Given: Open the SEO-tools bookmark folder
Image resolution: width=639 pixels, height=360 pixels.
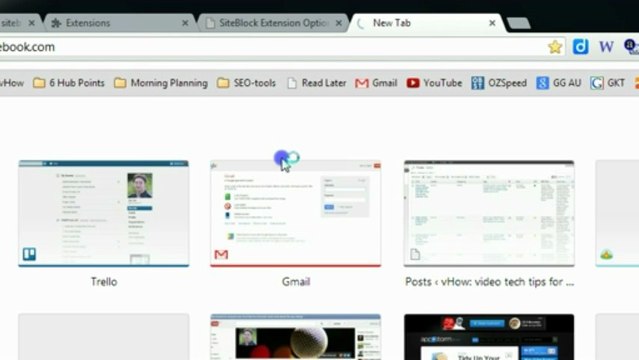Looking at the screenshot, I should coord(246,83).
